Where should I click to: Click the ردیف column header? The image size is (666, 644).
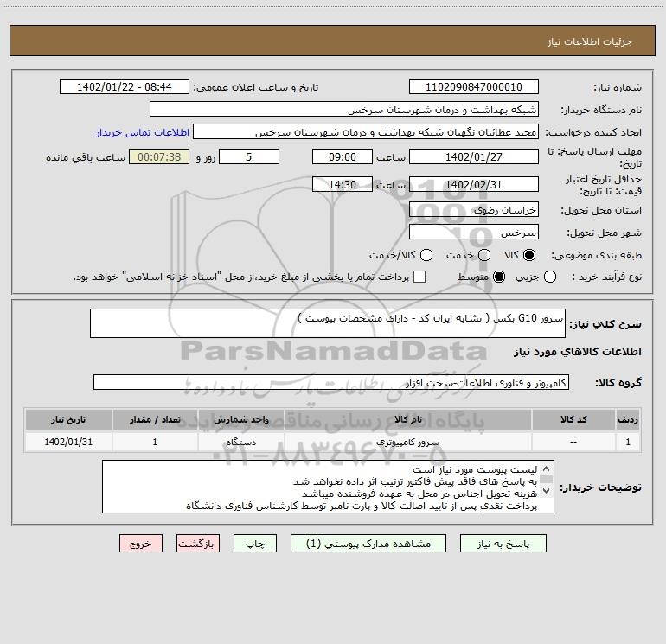tap(628, 419)
